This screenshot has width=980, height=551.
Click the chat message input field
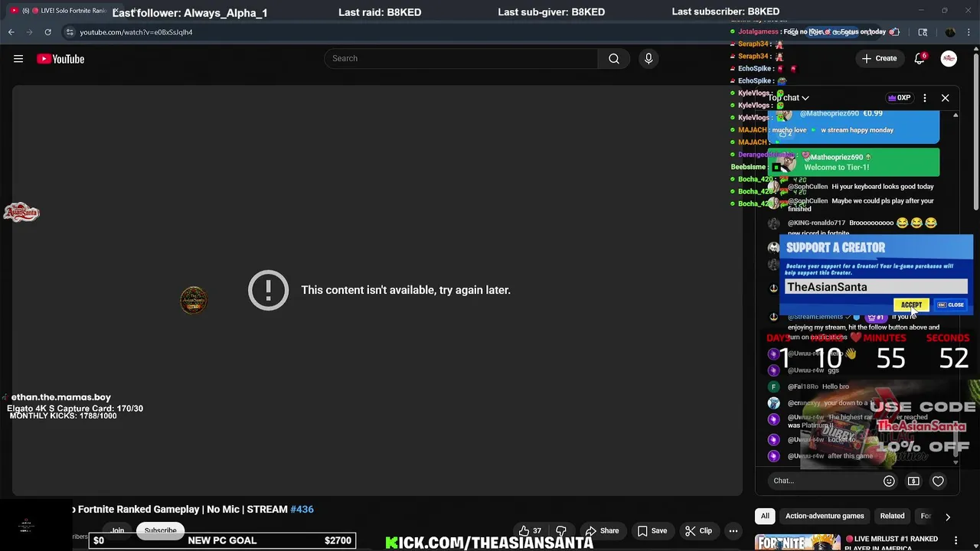coord(823,481)
